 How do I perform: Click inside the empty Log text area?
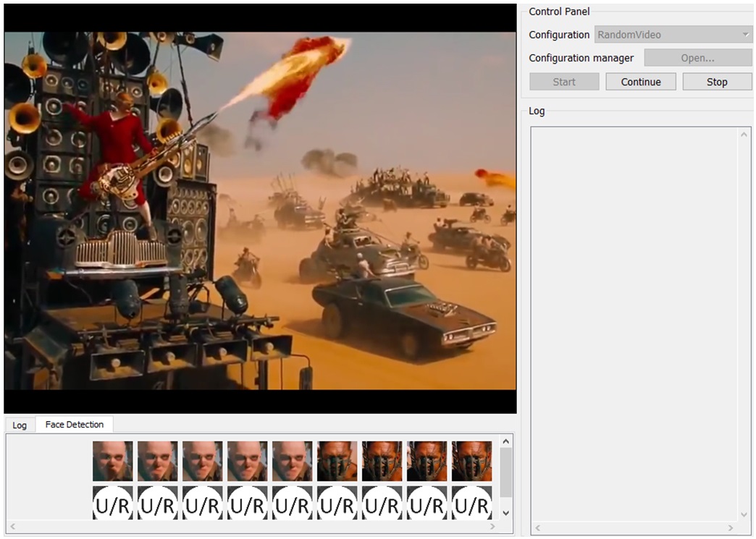point(634,324)
